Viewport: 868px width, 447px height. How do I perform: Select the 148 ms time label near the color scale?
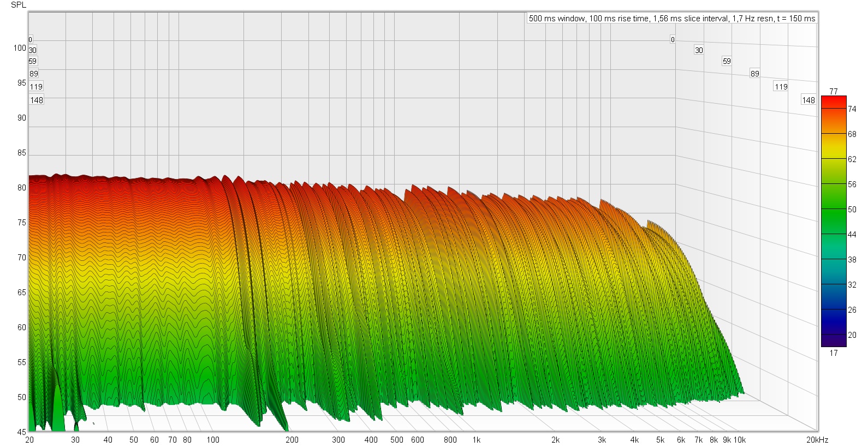808,100
